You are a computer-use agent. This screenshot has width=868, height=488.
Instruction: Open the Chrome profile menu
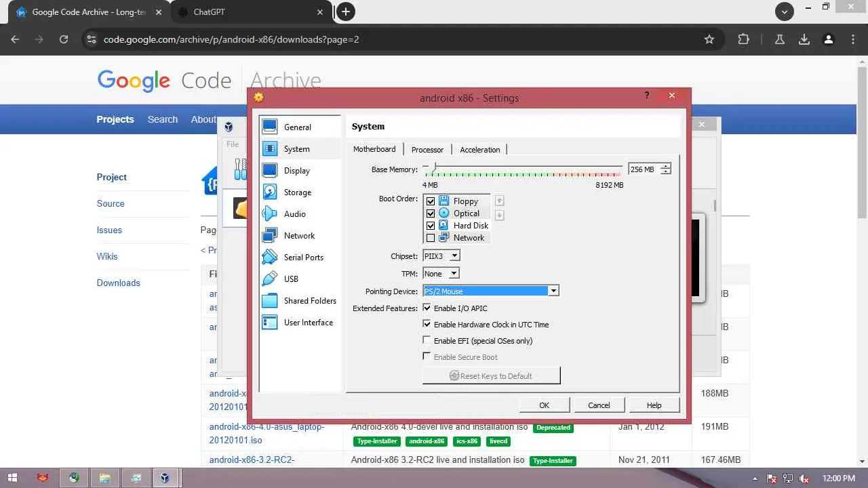829,39
